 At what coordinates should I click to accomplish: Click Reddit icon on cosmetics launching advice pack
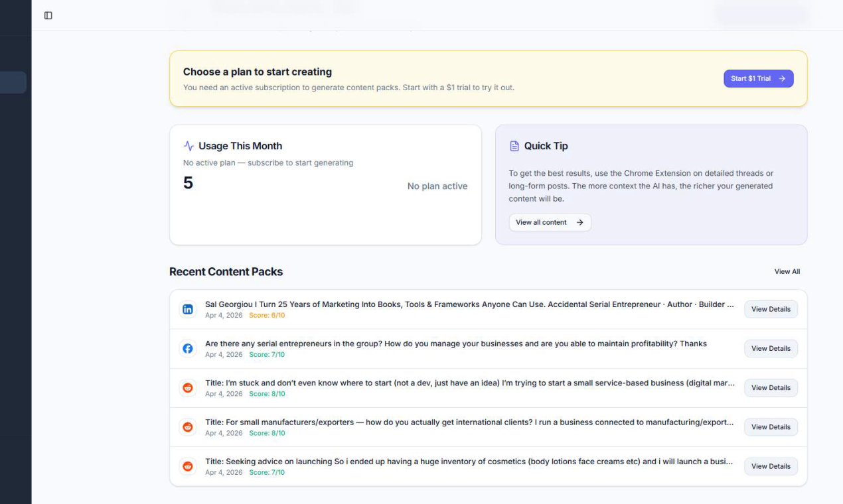pos(188,466)
